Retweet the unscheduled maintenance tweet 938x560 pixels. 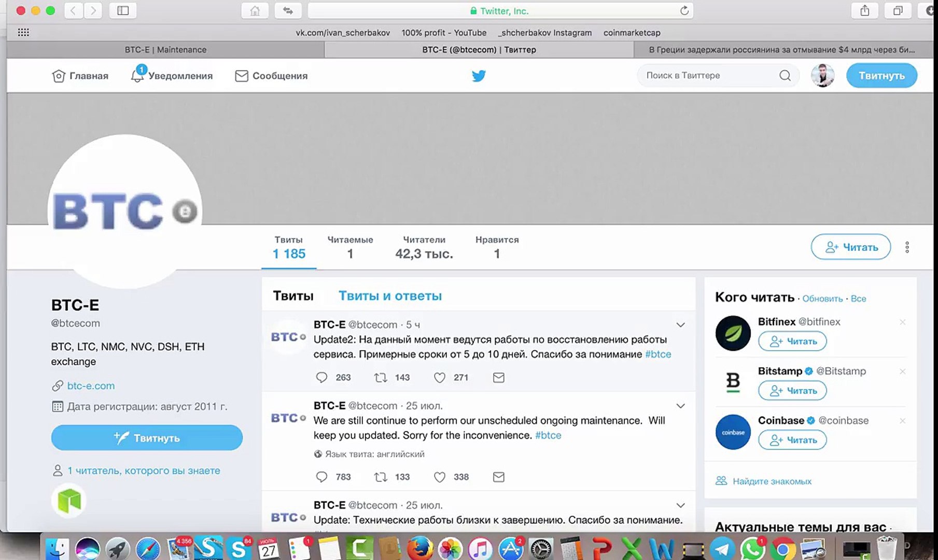[381, 477]
